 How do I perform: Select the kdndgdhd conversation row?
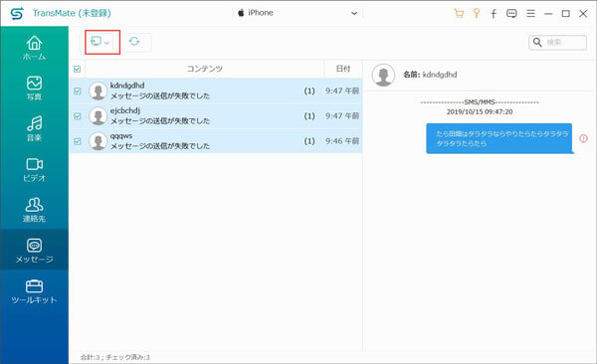coord(216,91)
